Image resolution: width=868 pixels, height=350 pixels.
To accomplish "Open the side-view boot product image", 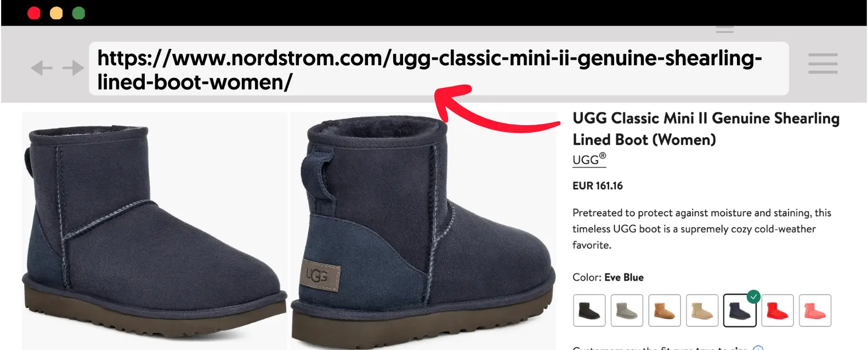I will (155, 231).
